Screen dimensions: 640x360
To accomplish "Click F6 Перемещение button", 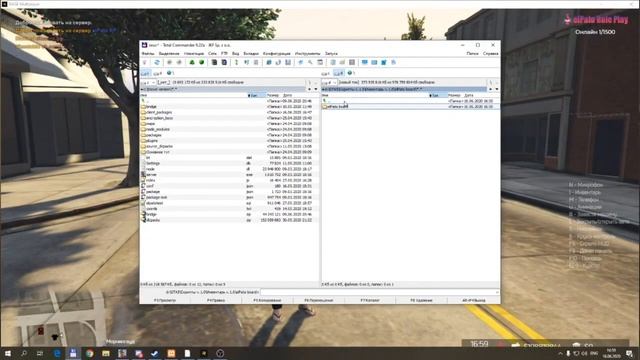I will click(319, 300).
